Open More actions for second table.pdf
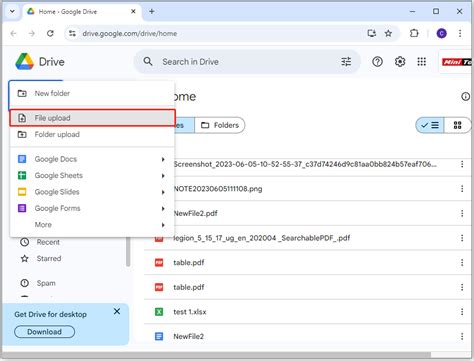 [x=462, y=287]
